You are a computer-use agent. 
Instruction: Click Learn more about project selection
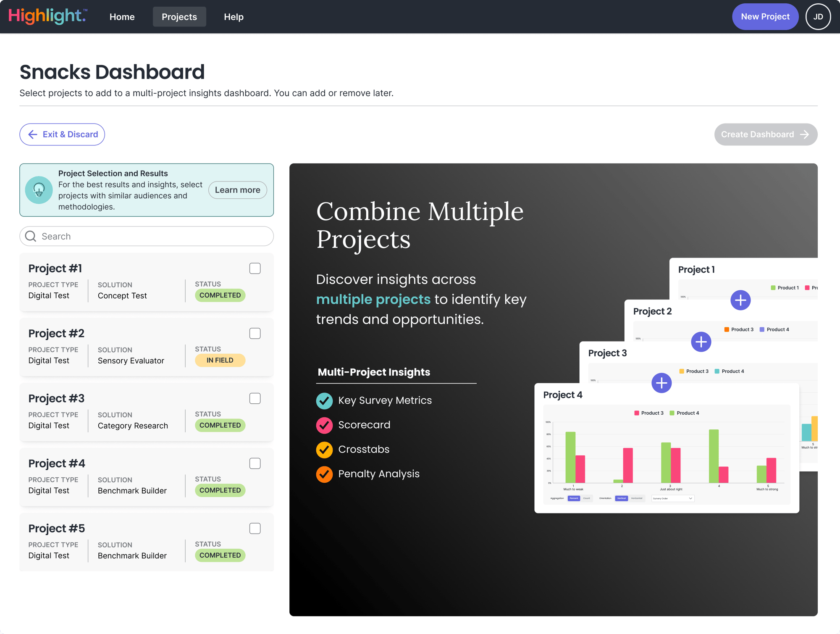tap(237, 190)
